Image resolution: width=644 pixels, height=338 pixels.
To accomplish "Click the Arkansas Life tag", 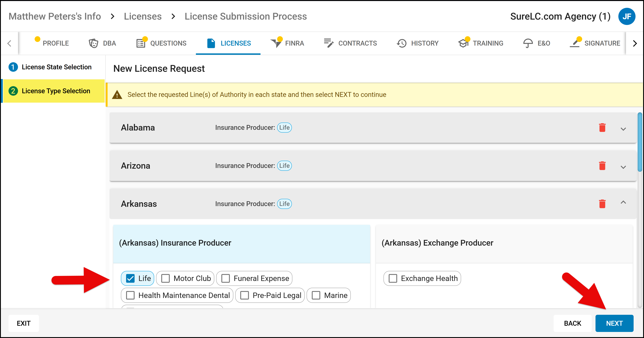I will pos(285,204).
